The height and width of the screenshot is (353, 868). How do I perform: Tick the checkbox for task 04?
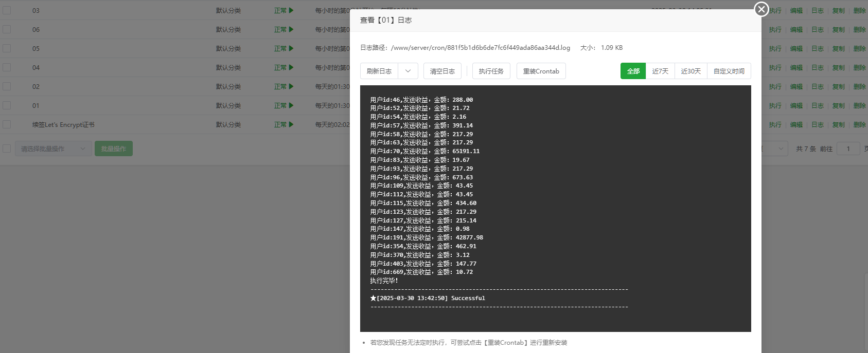click(7, 67)
